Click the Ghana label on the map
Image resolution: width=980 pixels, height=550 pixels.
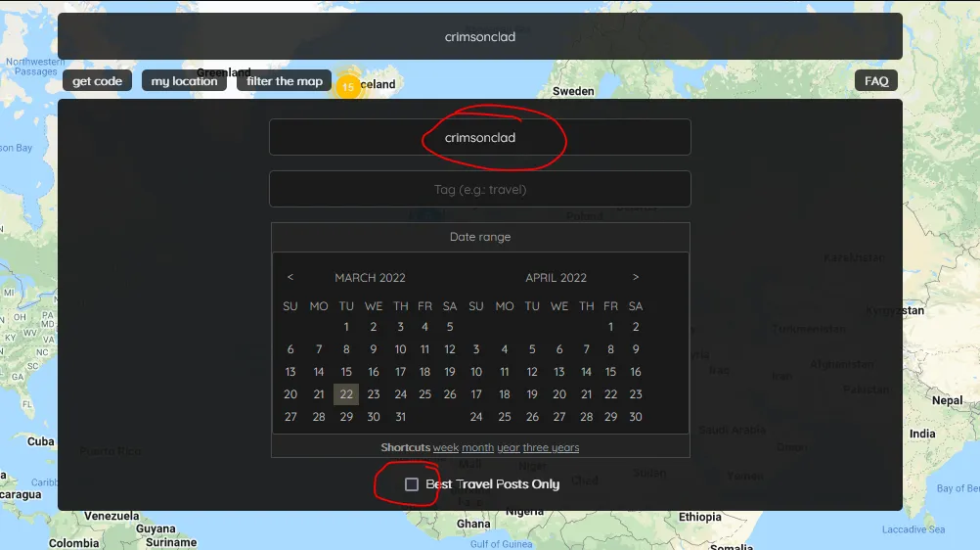pyautogui.click(x=473, y=524)
